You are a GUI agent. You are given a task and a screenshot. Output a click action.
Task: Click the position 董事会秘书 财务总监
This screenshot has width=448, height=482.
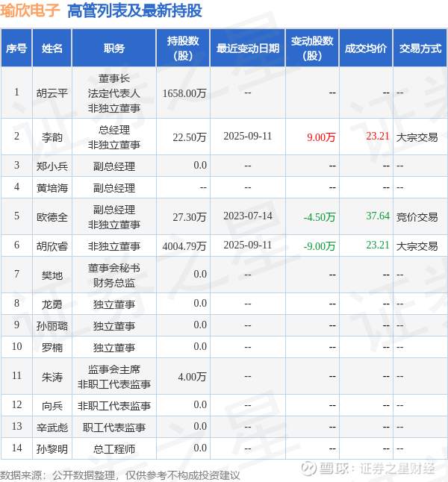point(113,275)
